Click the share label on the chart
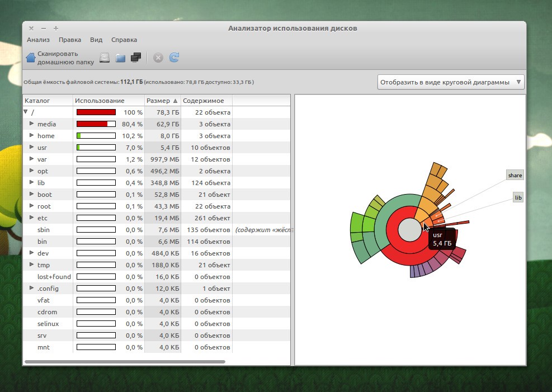 [x=515, y=175]
